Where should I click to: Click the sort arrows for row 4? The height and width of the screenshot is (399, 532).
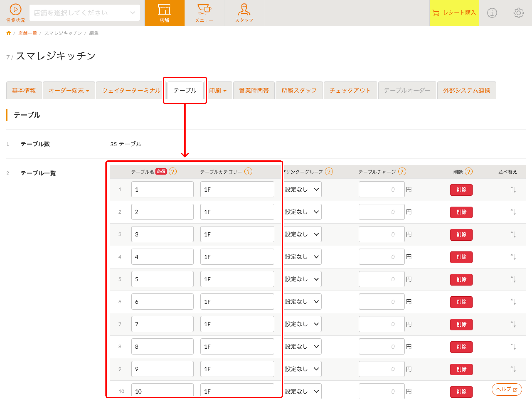point(513,257)
